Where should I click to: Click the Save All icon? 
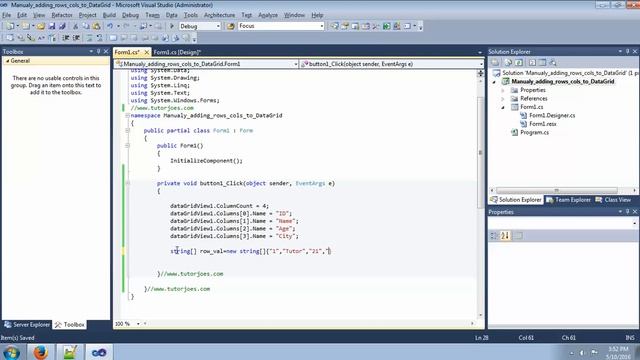coord(62,26)
